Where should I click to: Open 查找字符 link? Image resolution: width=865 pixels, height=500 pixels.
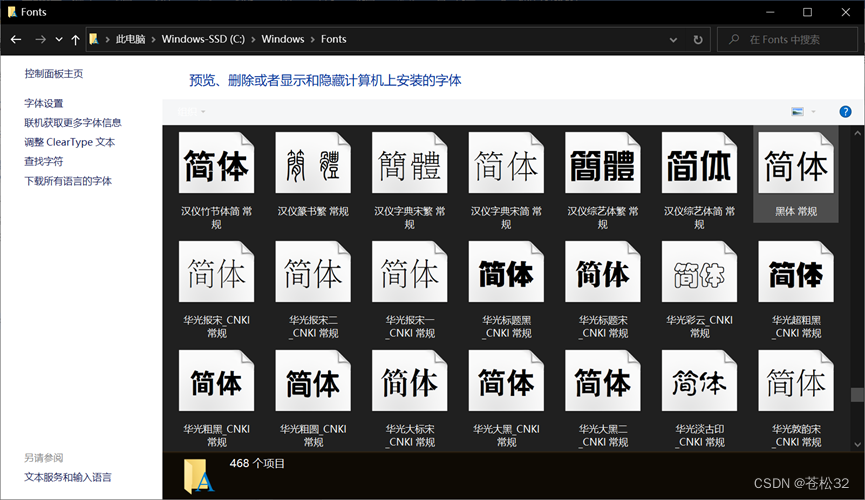(x=44, y=161)
